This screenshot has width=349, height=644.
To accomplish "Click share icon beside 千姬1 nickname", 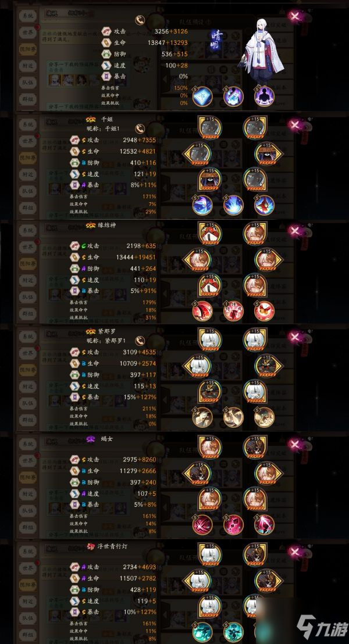I will pos(141,127).
